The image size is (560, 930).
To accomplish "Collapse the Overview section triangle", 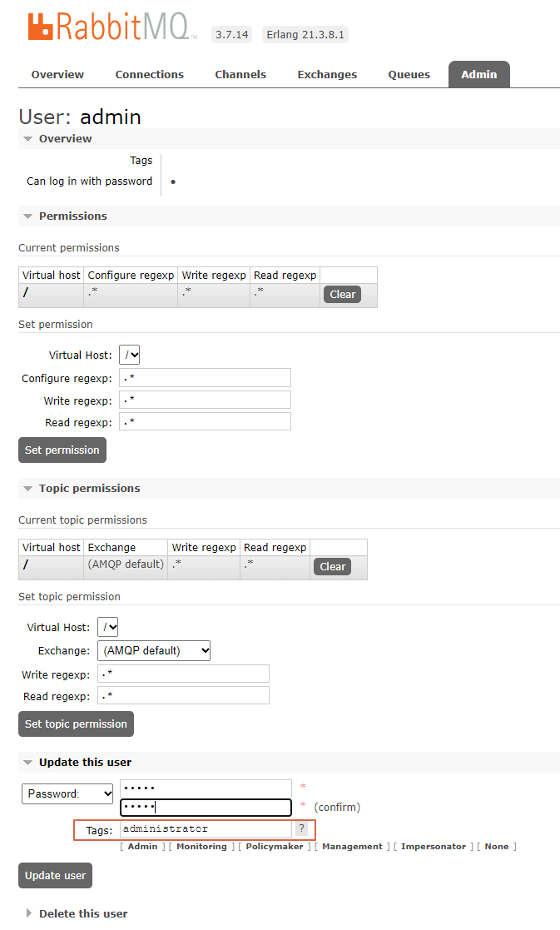I will coord(28,138).
